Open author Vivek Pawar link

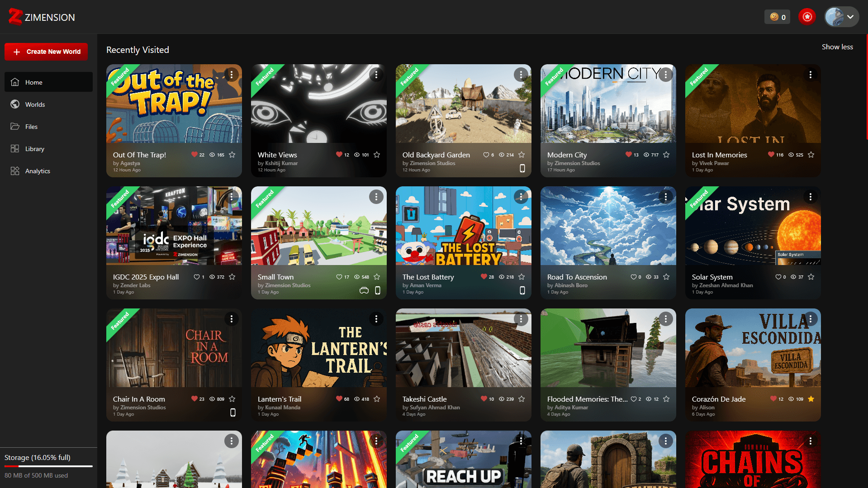[714, 163]
